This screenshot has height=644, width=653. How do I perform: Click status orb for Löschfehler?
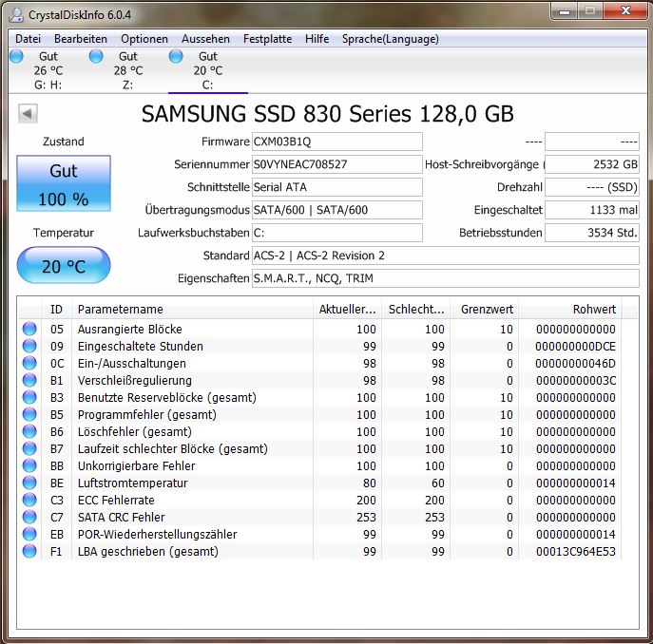click(x=29, y=431)
